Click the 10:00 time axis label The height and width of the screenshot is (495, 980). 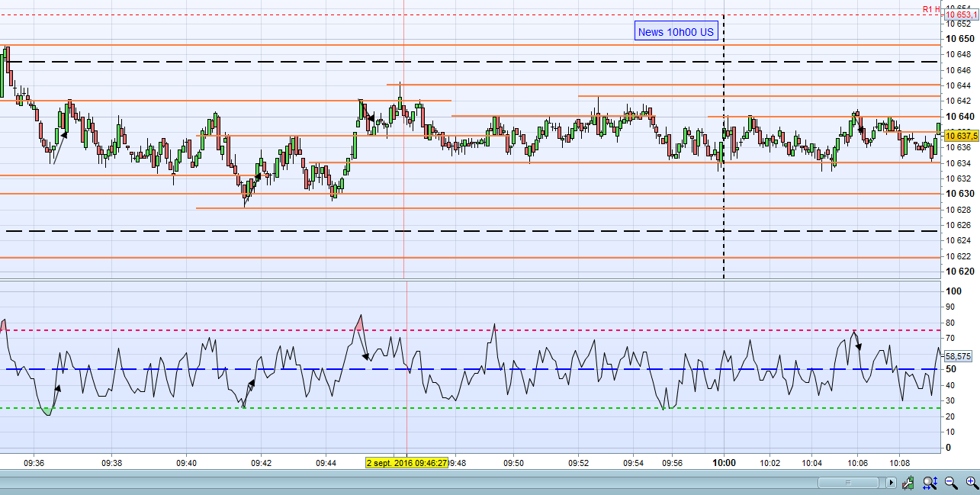click(x=724, y=462)
